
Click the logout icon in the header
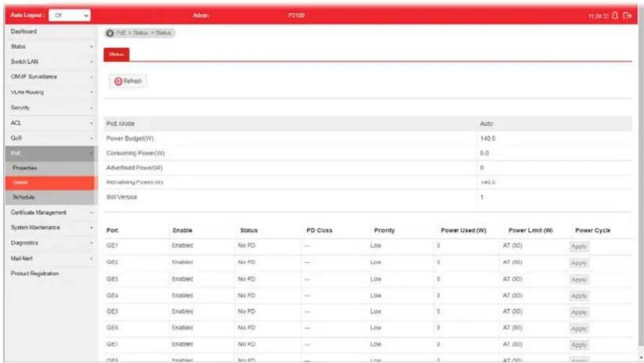click(x=627, y=16)
